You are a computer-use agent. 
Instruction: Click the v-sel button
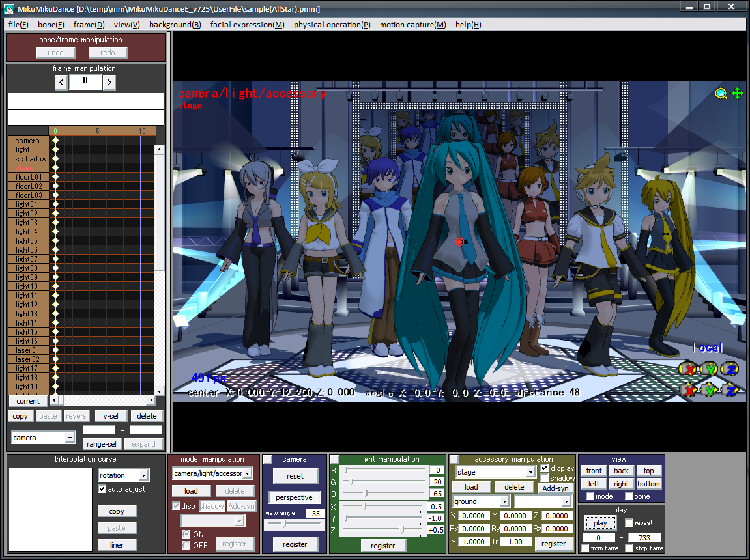coord(111,415)
